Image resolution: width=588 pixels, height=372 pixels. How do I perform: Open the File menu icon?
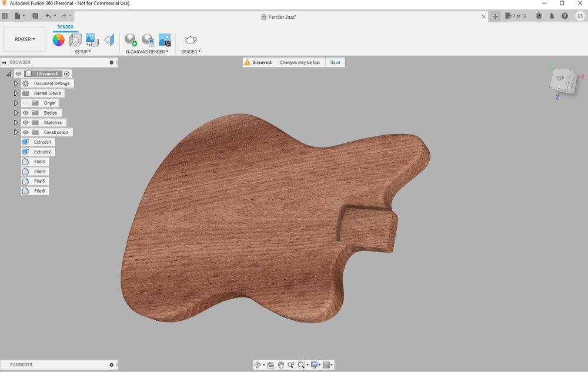click(x=19, y=16)
